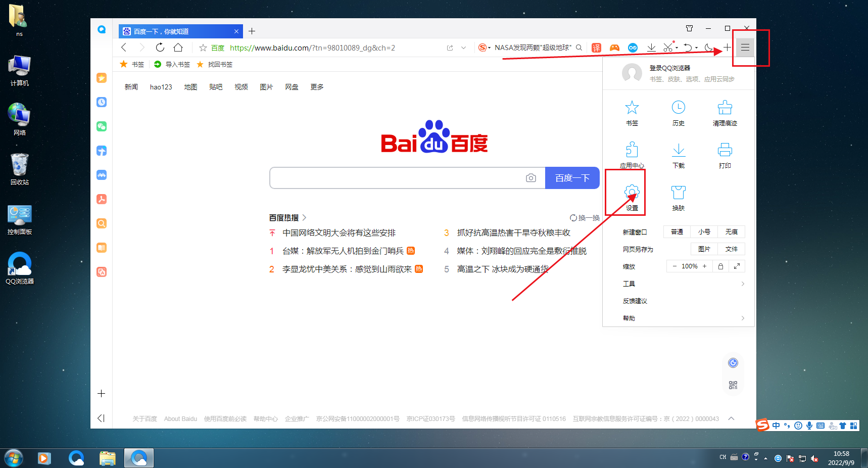Add a sidebar app with plus icon

(102, 393)
